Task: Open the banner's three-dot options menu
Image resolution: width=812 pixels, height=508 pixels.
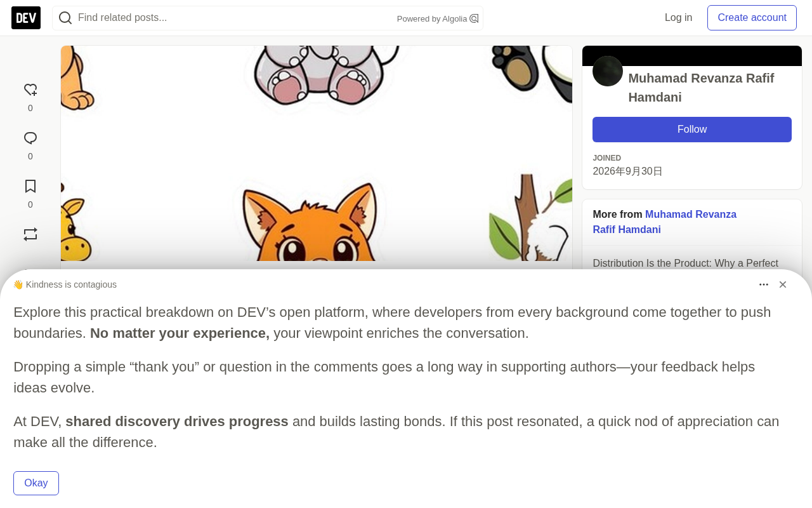Action: pos(764,284)
